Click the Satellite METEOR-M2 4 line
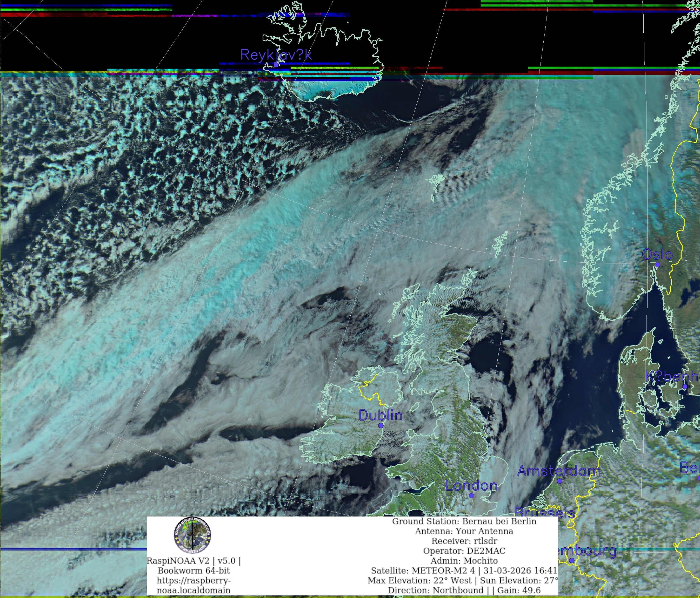700x598 pixels. pyautogui.click(x=464, y=571)
